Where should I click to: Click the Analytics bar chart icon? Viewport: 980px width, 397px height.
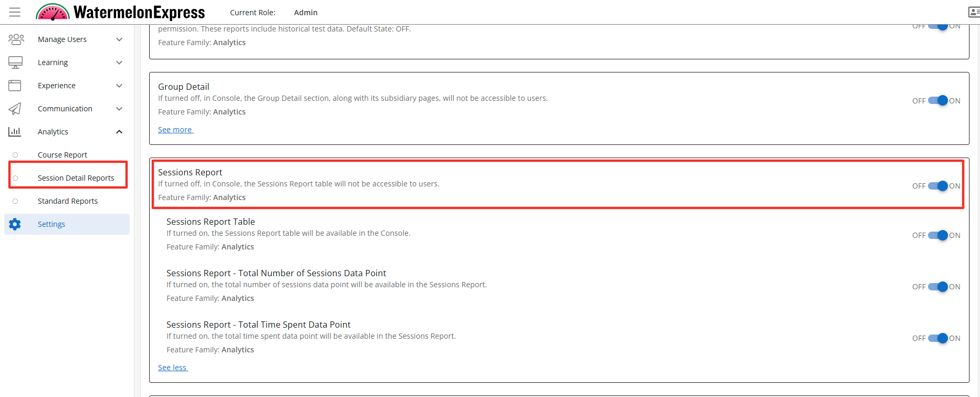point(15,132)
